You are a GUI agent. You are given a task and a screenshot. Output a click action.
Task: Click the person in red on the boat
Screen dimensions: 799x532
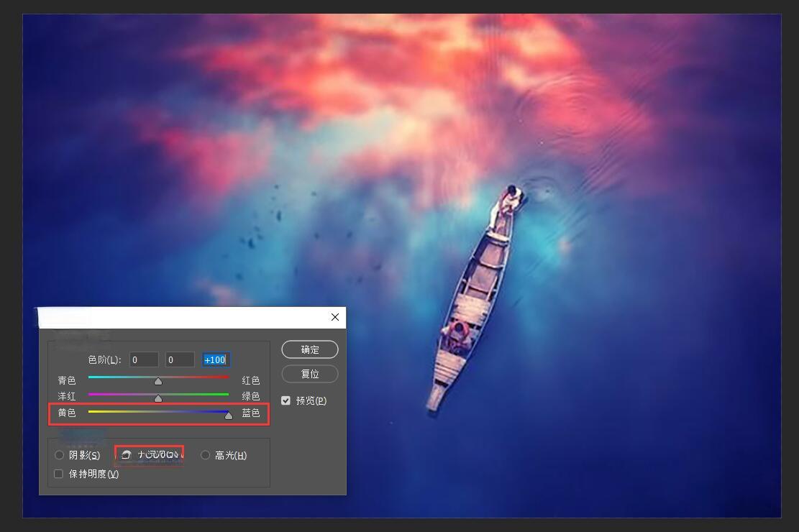click(x=457, y=332)
